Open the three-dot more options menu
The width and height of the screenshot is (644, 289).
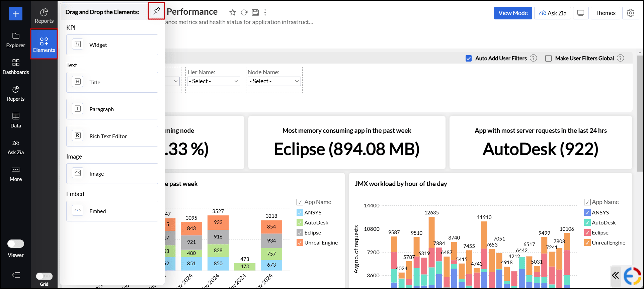point(265,13)
